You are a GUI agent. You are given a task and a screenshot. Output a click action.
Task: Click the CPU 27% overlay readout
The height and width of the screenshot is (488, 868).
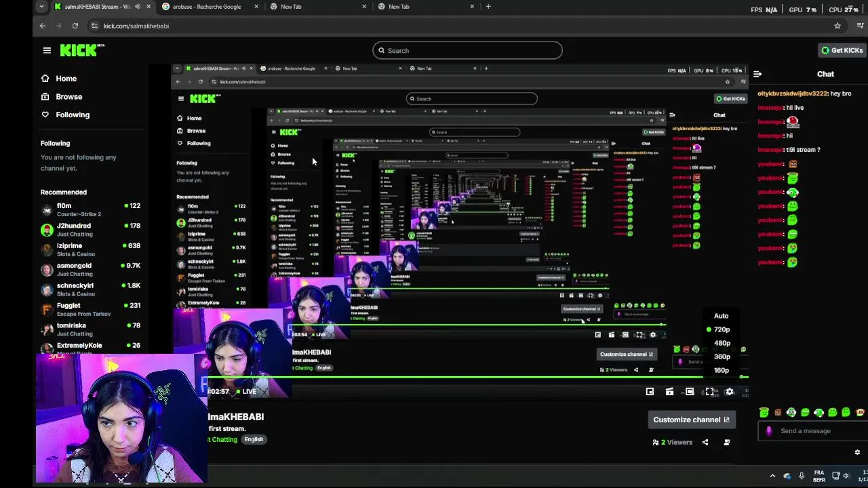click(x=844, y=10)
